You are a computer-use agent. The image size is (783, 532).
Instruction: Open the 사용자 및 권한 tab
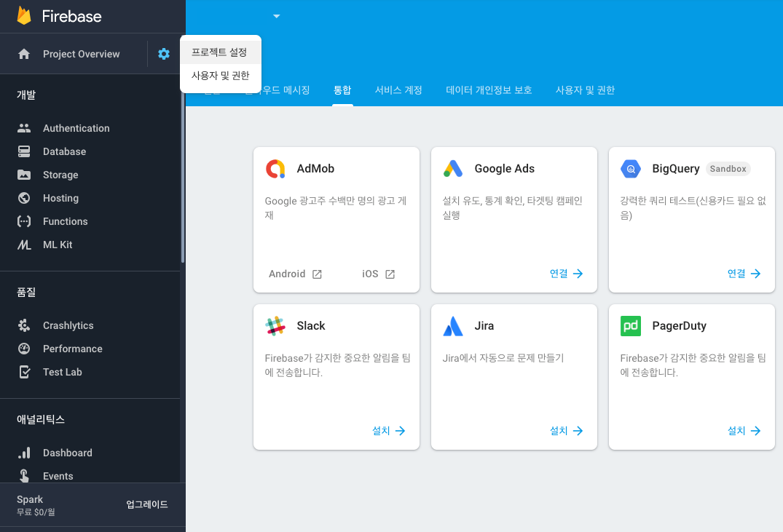[x=585, y=90]
